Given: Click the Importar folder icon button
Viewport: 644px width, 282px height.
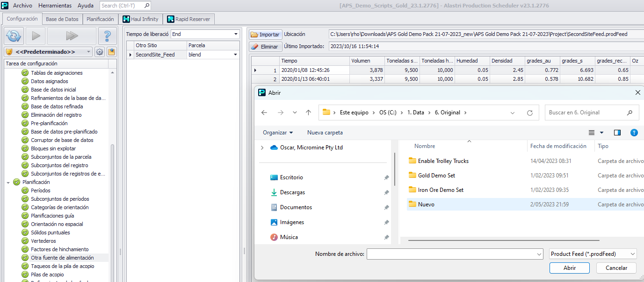Looking at the screenshot, I should tap(265, 35).
